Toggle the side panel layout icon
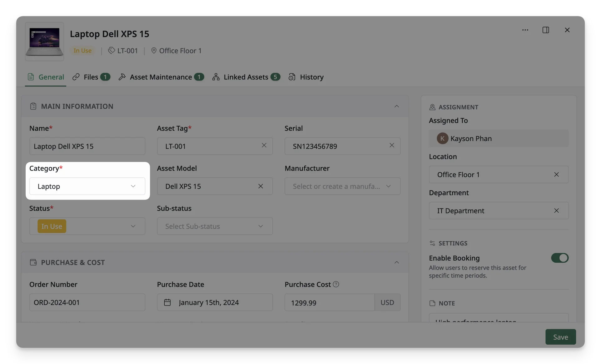 546,30
